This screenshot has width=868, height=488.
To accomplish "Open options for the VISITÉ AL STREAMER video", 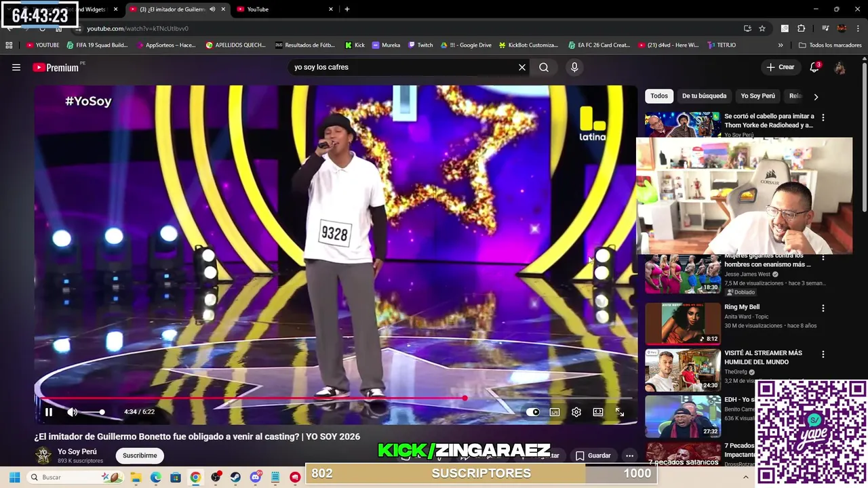I will pos(823,354).
